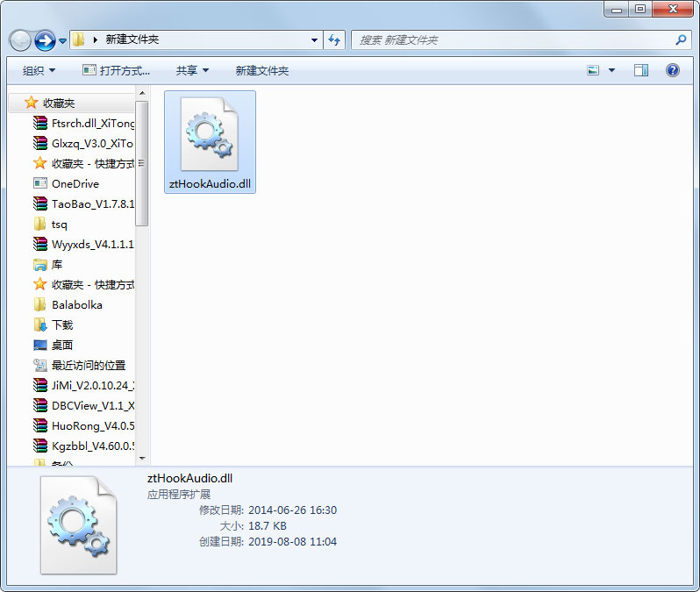
Task: Select the ztHookAudio.dll file icon
Action: 210,134
